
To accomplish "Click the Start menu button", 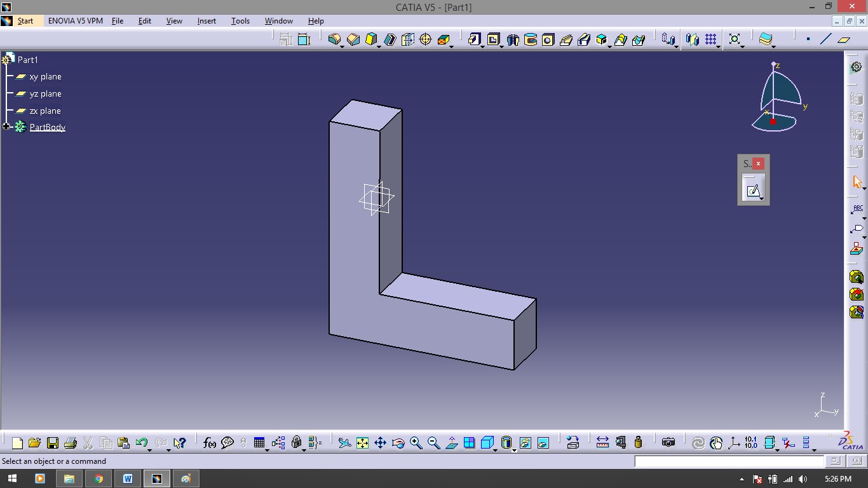I will point(25,21).
